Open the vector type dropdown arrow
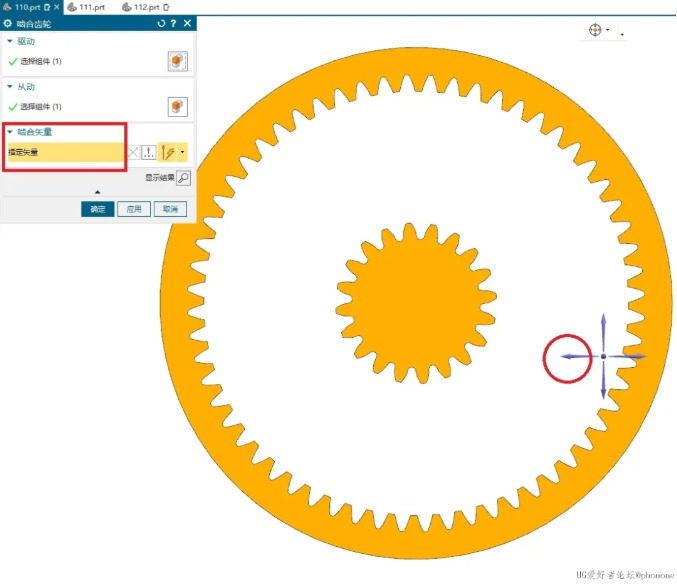This screenshot has width=677, height=584. (x=182, y=152)
